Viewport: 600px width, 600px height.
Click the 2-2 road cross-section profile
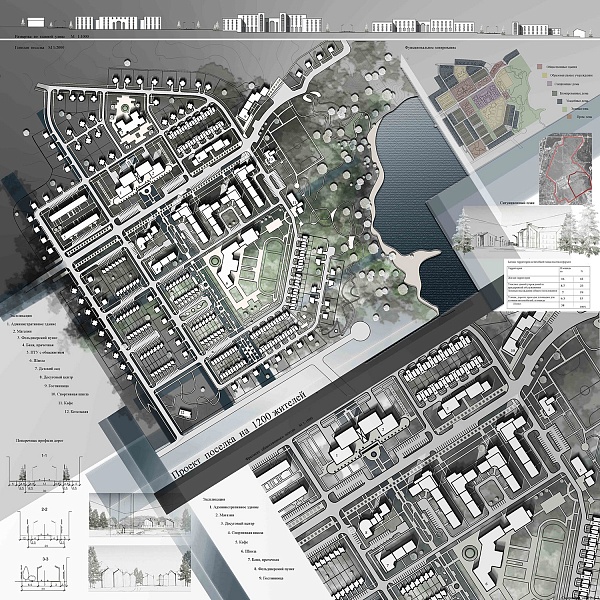[42, 527]
